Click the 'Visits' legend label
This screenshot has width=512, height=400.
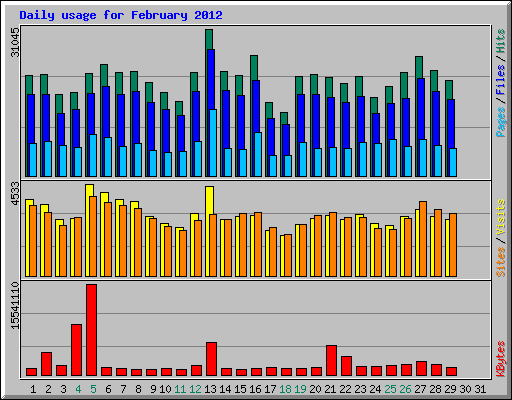(x=501, y=217)
